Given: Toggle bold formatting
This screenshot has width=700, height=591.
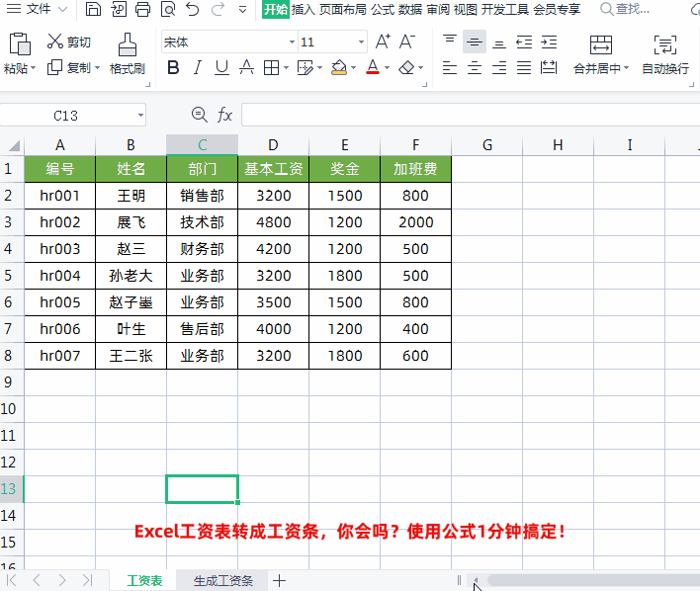Looking at the screenshot, I should click(173, 68).
